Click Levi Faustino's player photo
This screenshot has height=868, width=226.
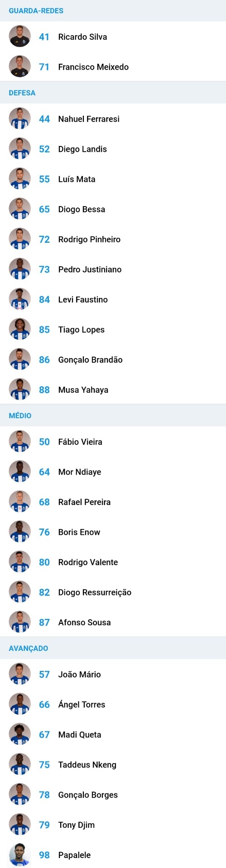point(19,299)
